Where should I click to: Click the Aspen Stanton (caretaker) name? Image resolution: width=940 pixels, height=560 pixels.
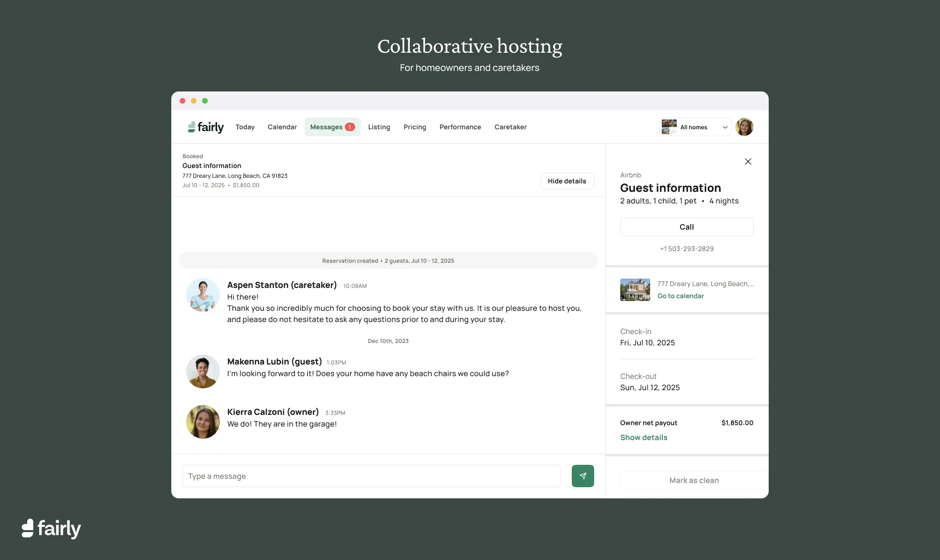coord(282,285)
